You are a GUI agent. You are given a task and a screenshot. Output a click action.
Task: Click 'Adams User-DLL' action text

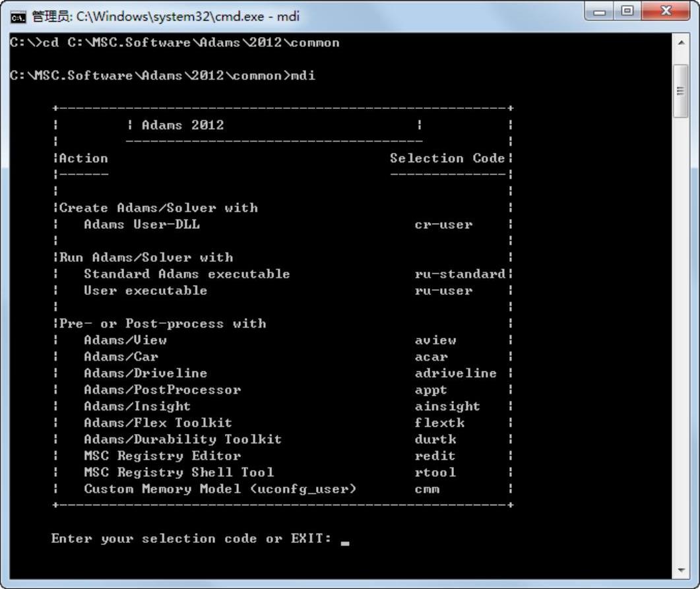click(142, 224)
